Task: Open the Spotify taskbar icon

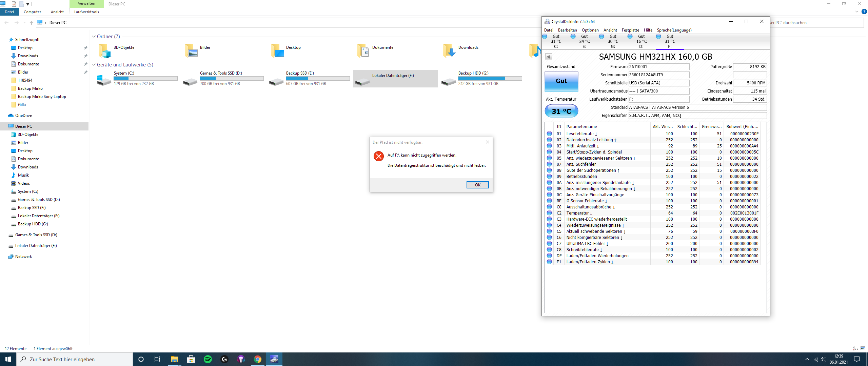Action: [208, 359]
